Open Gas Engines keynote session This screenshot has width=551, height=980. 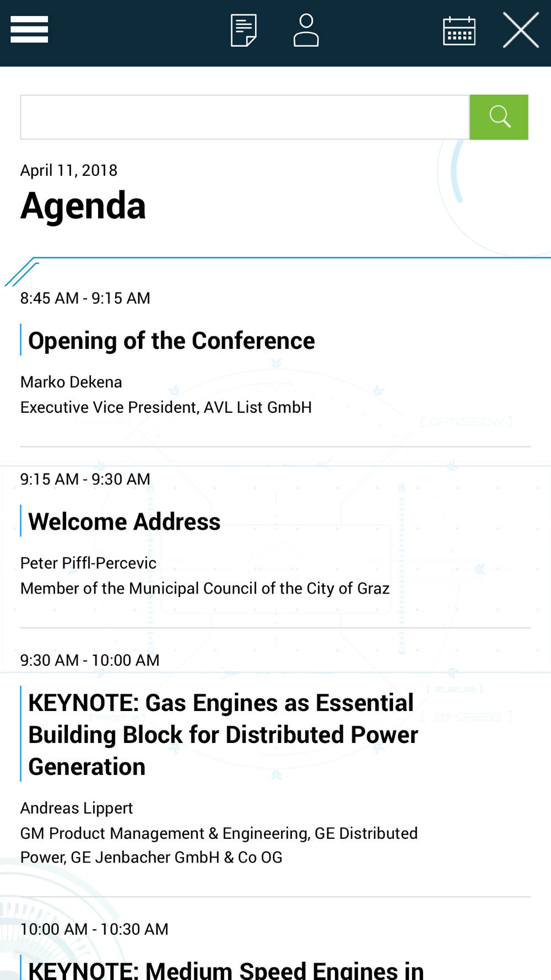(x=223, y=735)
